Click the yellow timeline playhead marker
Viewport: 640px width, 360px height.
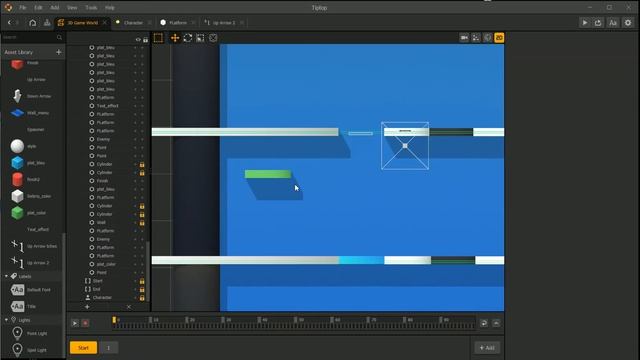pos(114,320)
